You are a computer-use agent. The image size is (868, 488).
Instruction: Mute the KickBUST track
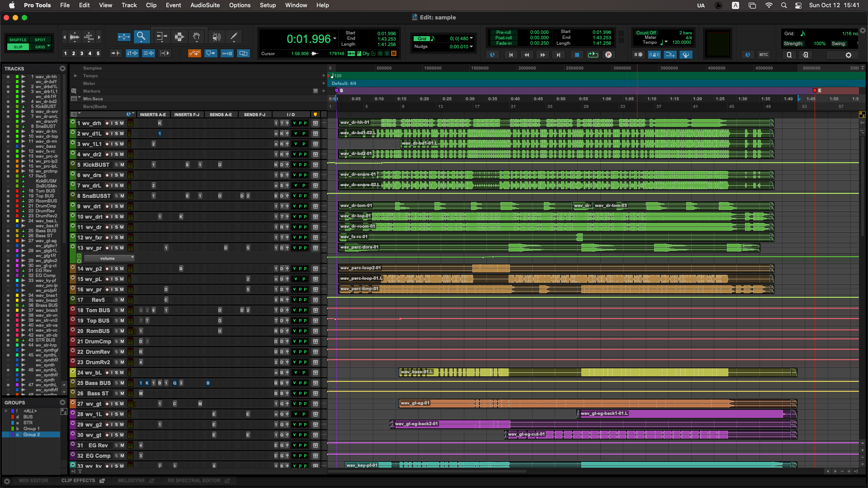(x=122, y=165)
